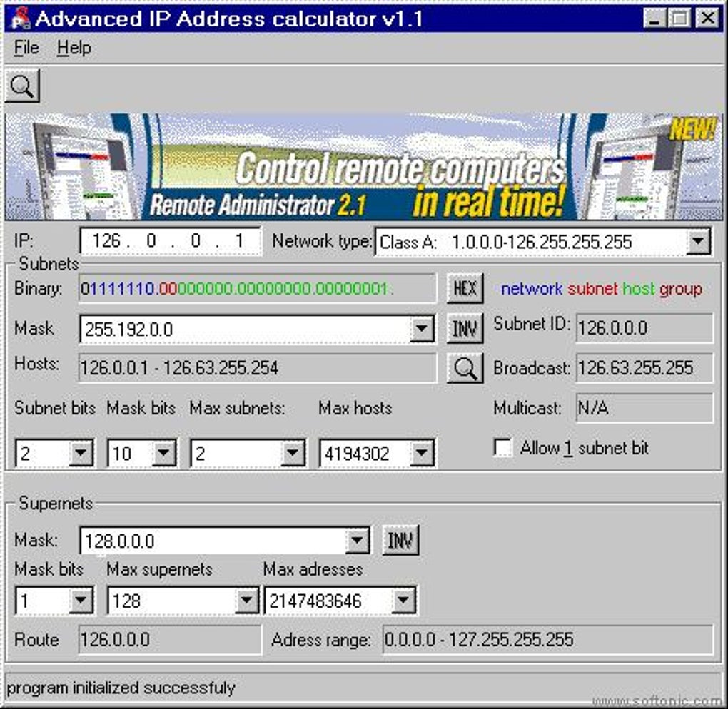The image size is (728, 709).
Task: Click the Subnet ID value 126.0.0.0
Action: pos(644,328)
